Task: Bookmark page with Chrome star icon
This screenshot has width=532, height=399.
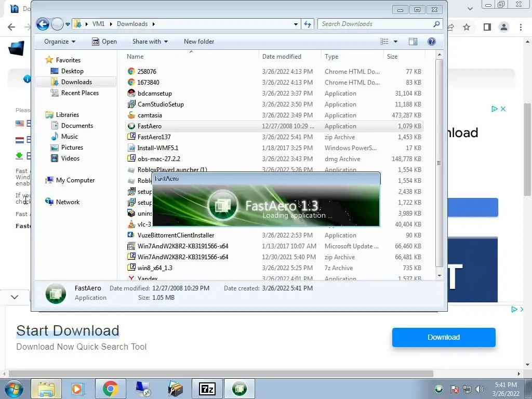Action: coord(467,27)
